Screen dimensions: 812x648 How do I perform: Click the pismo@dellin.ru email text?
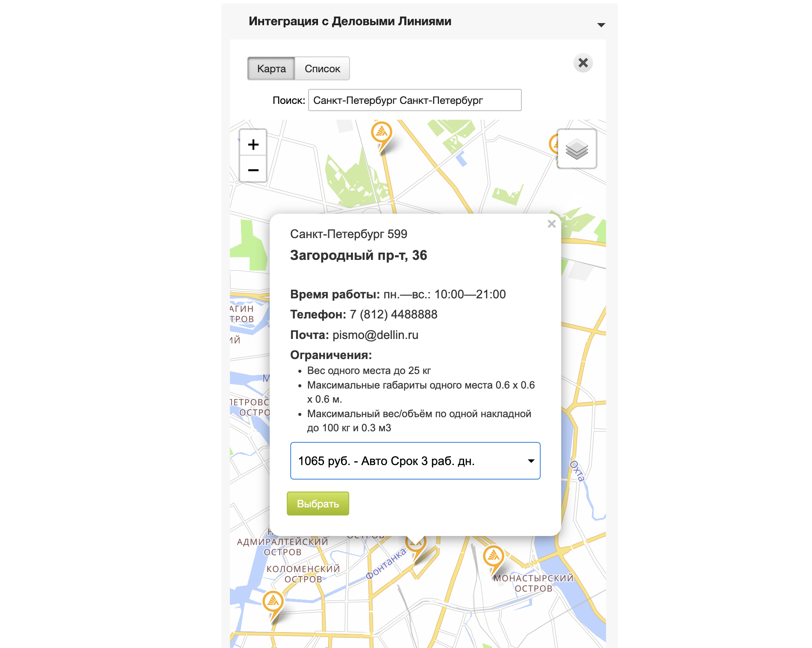click(x=375, y=335)
